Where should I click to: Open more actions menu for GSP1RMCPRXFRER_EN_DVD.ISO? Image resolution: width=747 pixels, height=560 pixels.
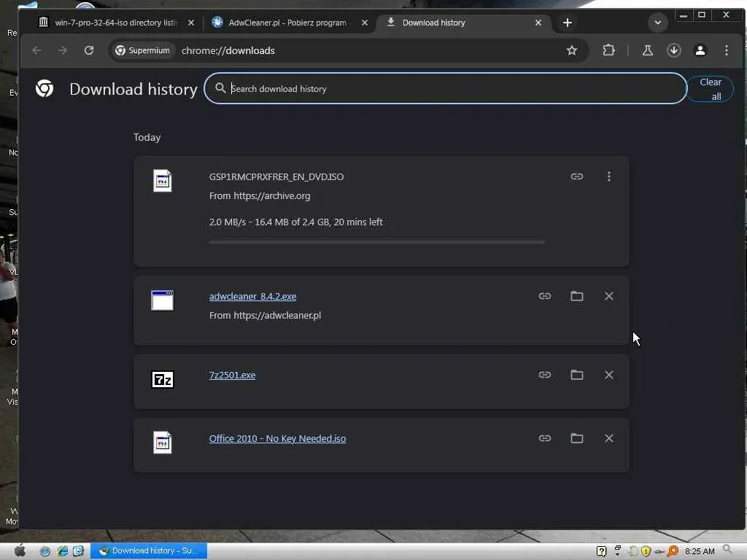(609, 176)
